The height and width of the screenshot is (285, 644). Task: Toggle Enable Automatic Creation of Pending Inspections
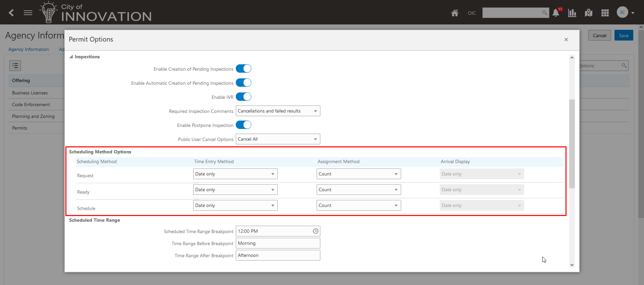pyautogui.click(x=244, y=83)
